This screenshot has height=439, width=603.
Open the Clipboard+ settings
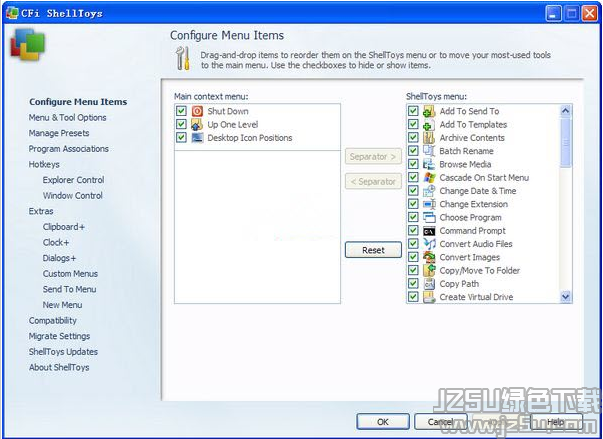64,227
